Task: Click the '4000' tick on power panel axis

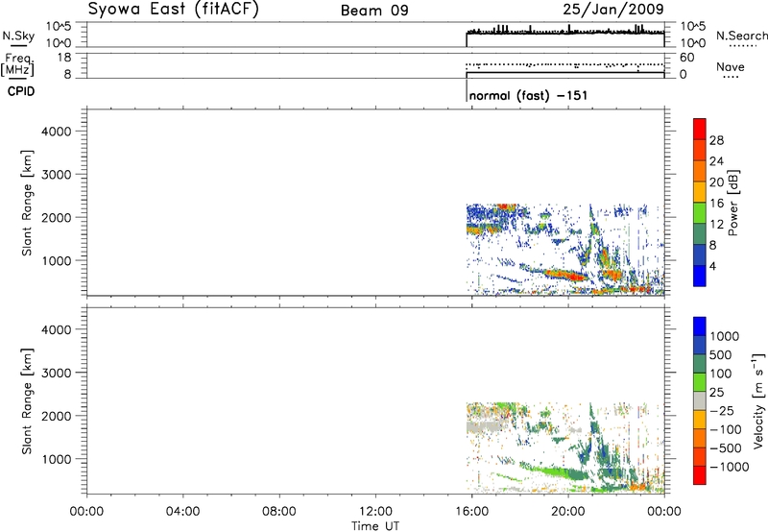Action: coord(56,132)
